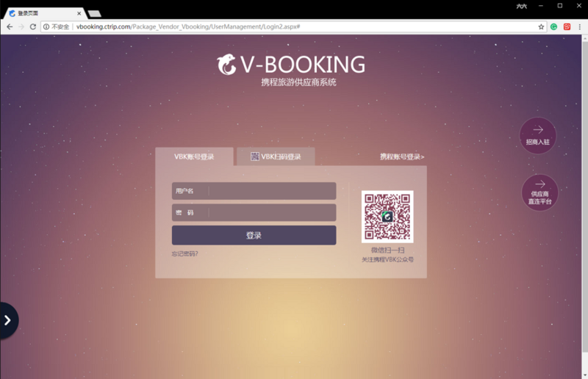Click the 登录 button
The height and width of the screenshot is (379, 588).
click(254, 236)
